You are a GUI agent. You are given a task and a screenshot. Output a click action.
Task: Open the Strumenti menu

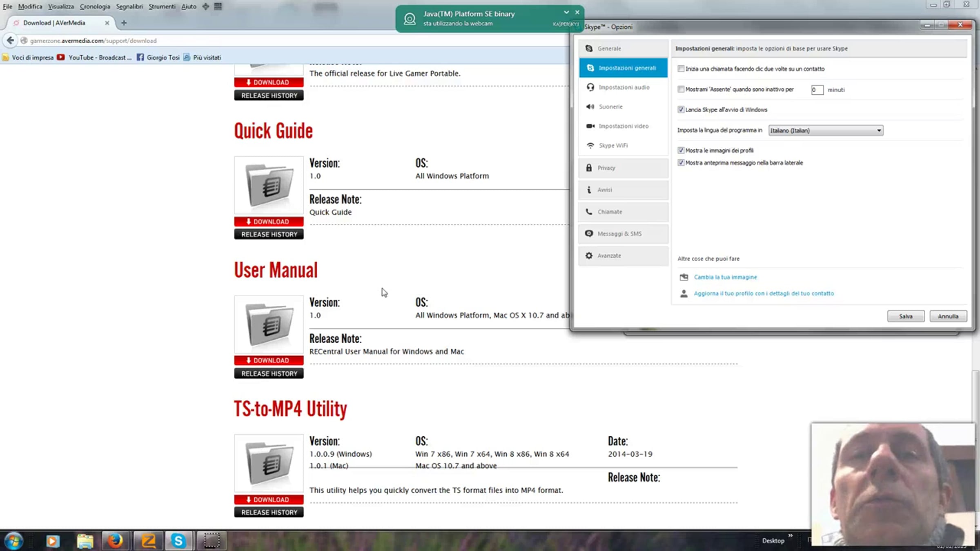point(162,7)
